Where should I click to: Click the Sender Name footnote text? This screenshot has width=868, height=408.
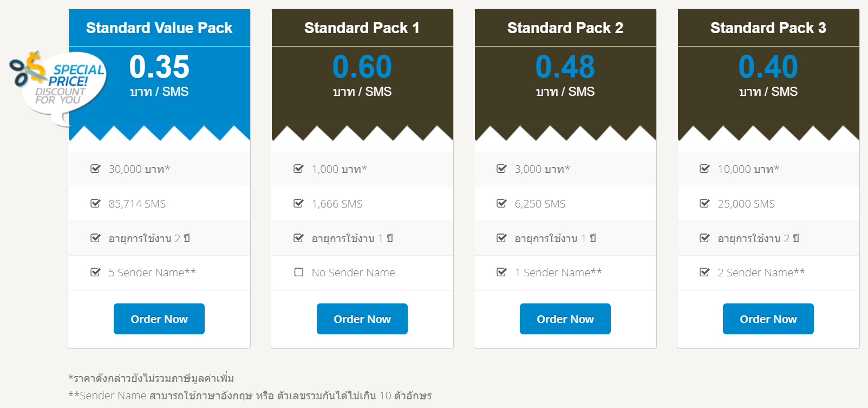click(x=250, y=396)
